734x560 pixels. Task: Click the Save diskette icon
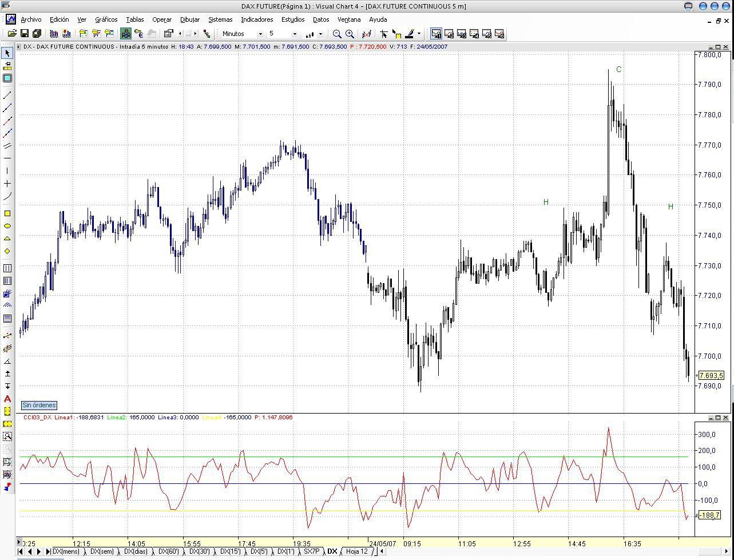(x=25, y=34)
